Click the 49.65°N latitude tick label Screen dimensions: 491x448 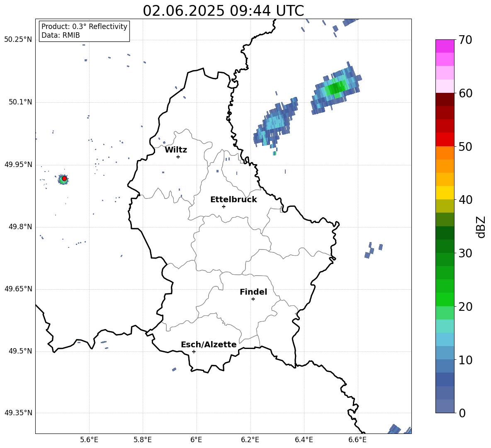pos(18,288)
